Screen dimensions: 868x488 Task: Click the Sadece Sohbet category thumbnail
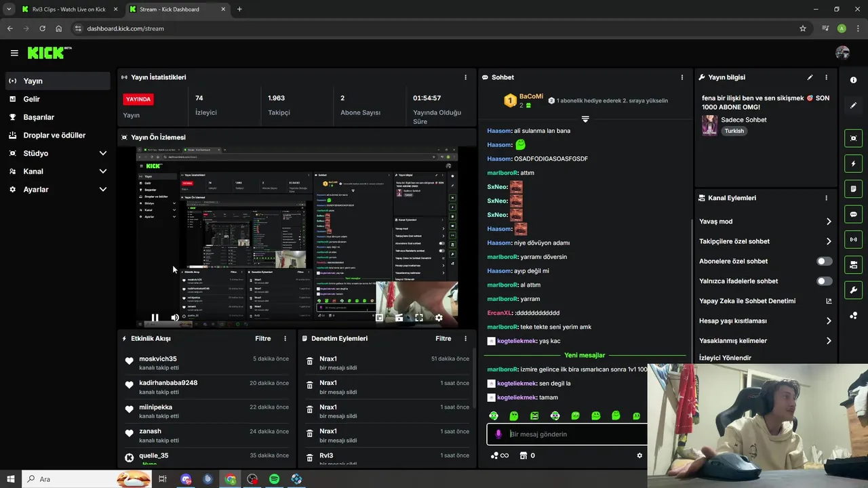point(709,125)
